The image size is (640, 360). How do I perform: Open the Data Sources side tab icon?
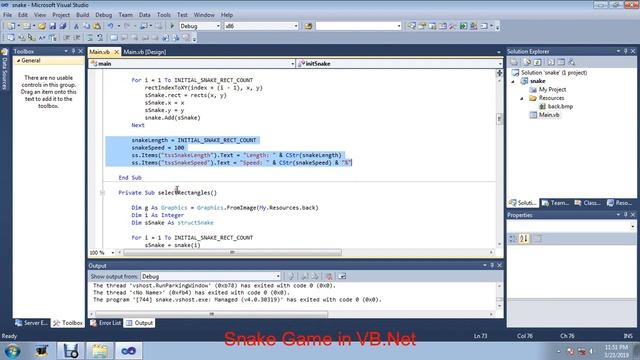tap(4, 52)
